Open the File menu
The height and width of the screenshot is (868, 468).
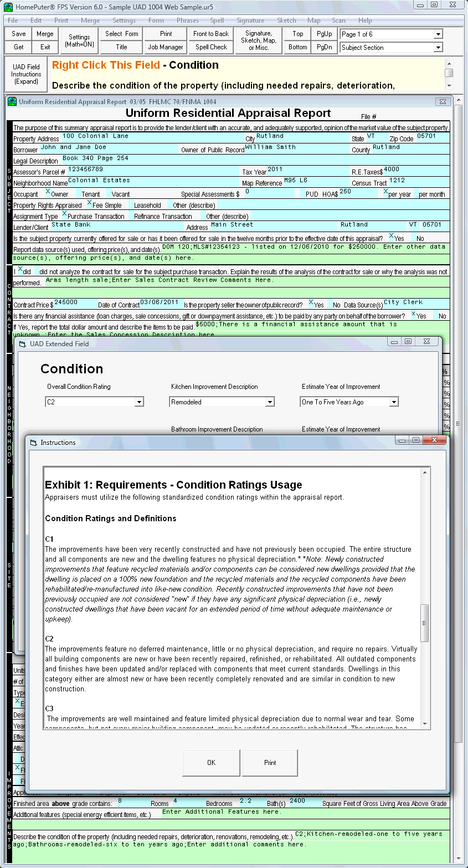coord(13,20)
